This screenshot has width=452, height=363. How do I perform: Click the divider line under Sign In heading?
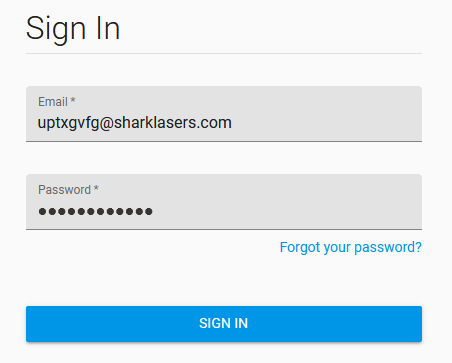224,53
